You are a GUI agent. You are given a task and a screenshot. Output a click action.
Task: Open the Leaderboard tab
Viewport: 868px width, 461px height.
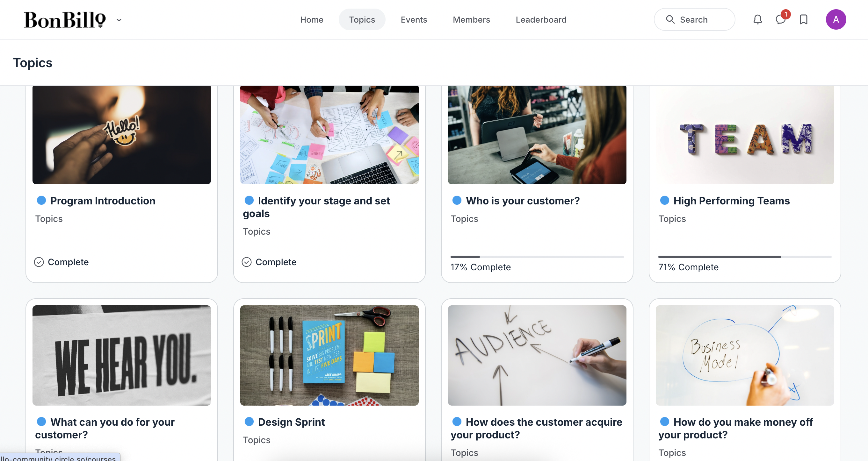coord(540,19)
